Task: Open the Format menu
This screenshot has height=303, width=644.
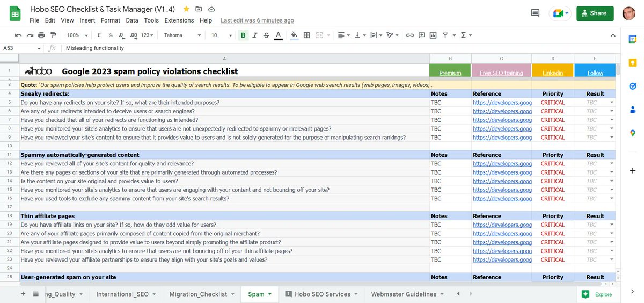Action: pos(111,20)
